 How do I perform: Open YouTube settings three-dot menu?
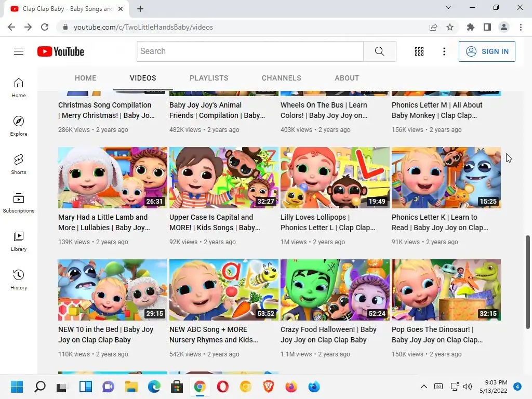pyautogui.click(x=444, y=51)
